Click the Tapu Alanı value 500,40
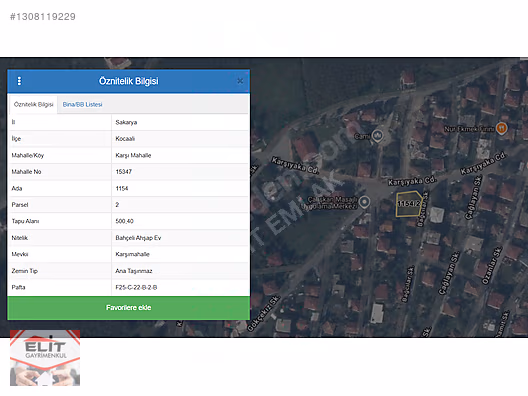 [x=125, y=221]
